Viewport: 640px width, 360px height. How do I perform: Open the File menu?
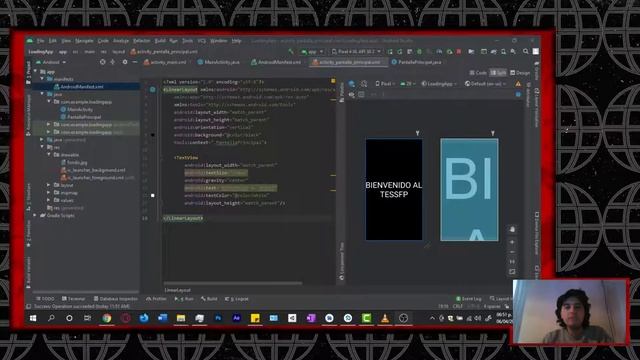pos(40,41)
